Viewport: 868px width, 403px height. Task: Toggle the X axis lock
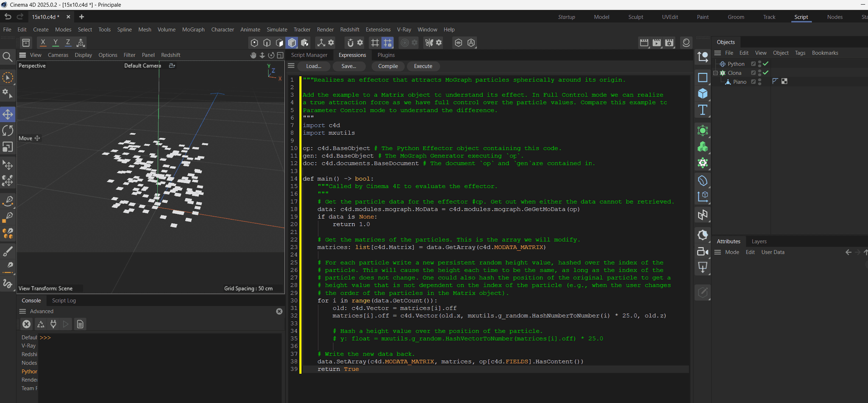(43, 42)
